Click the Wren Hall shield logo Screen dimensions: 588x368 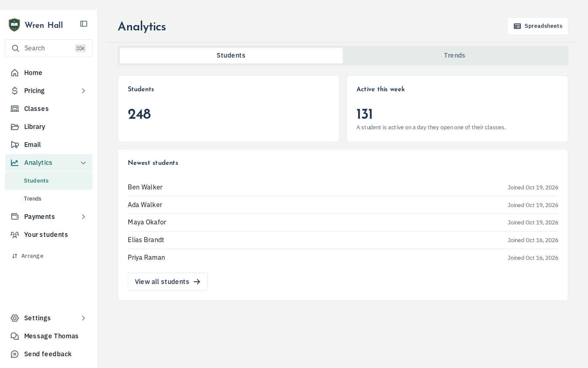(x=14, y=25)
